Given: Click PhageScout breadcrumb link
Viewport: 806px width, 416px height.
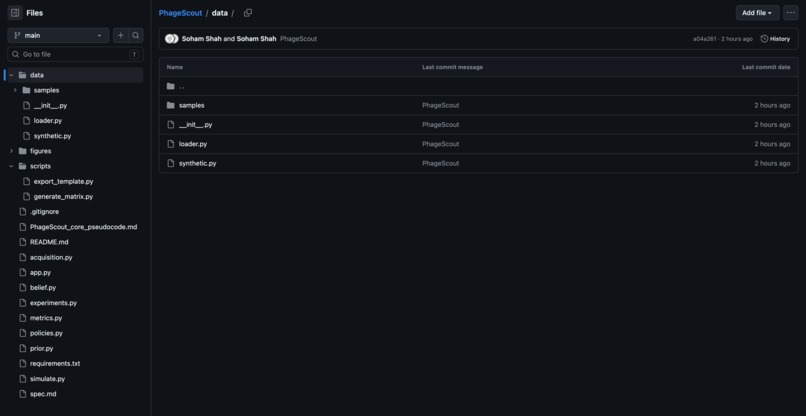Looking at the screenshot, I should pos(180,13).
